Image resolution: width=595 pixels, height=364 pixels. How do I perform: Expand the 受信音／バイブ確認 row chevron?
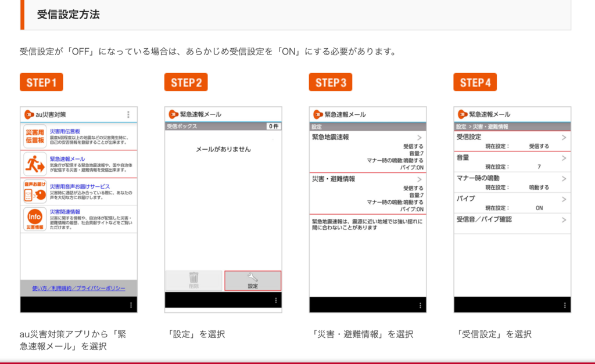(x=564, y=220)
